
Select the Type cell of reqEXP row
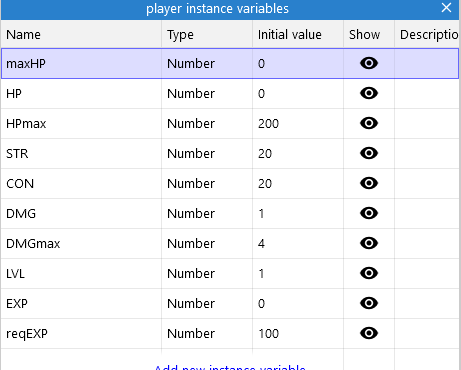coord(207,333)
